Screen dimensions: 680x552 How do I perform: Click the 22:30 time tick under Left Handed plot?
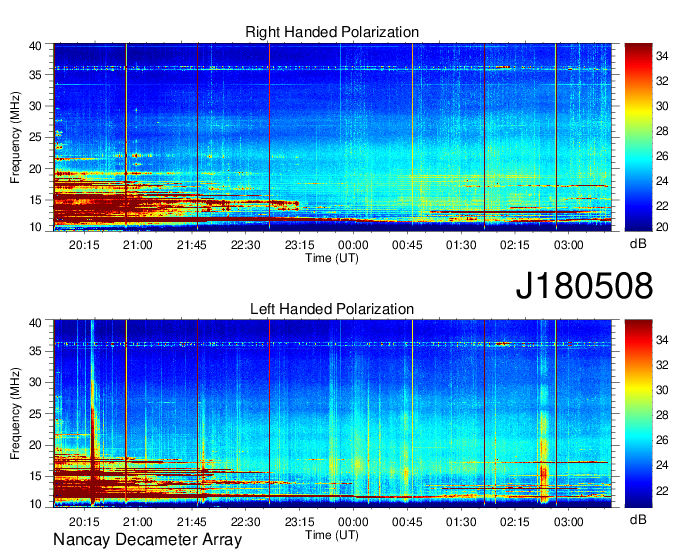coord(245,522)
